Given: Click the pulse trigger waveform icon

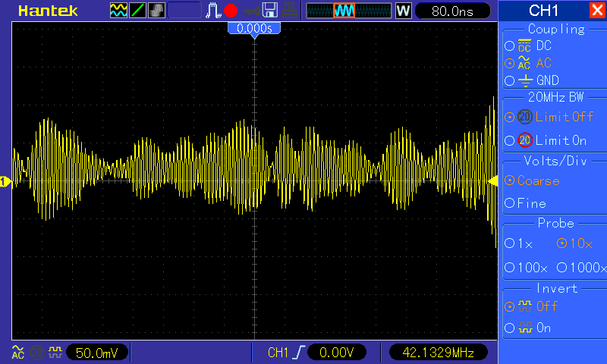Looking at the screenshot, I should tap(213, 11).
